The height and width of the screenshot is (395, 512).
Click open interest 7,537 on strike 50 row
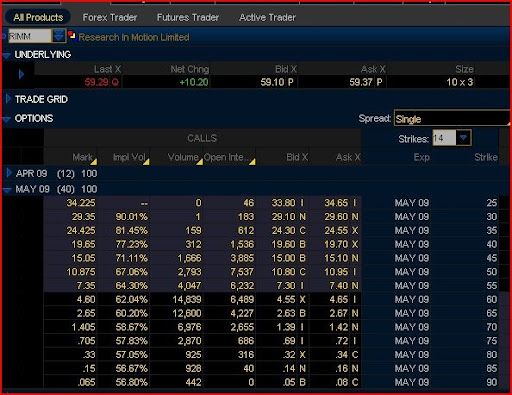pyautogui.click(x=242, y=272)
